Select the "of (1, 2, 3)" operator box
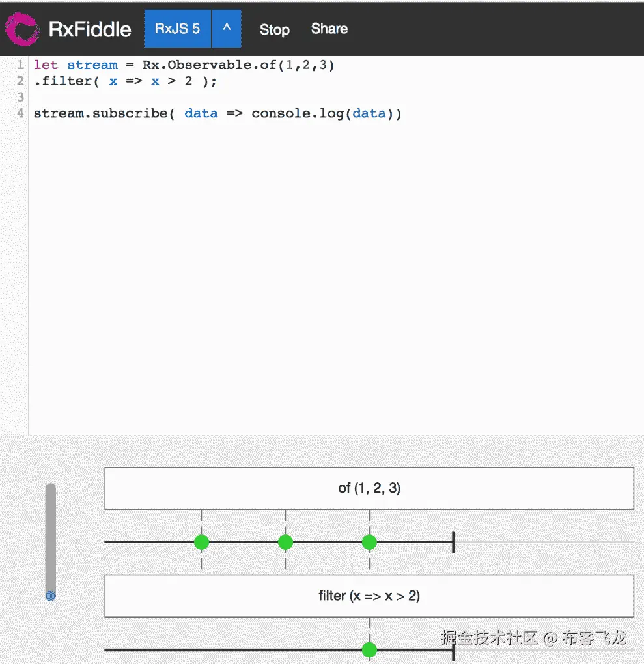The width and height of the screenshot is (644, 664). pyautogui.click(x=369, y=488)
